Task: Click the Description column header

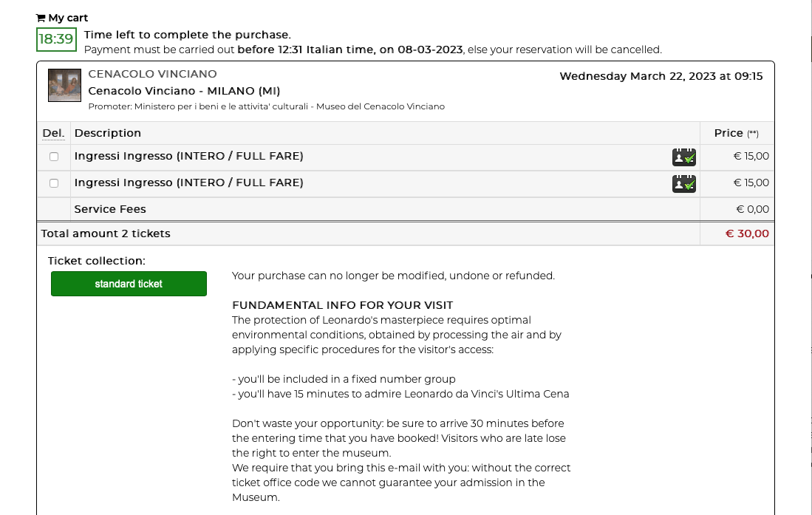Action: coord(108,133)
